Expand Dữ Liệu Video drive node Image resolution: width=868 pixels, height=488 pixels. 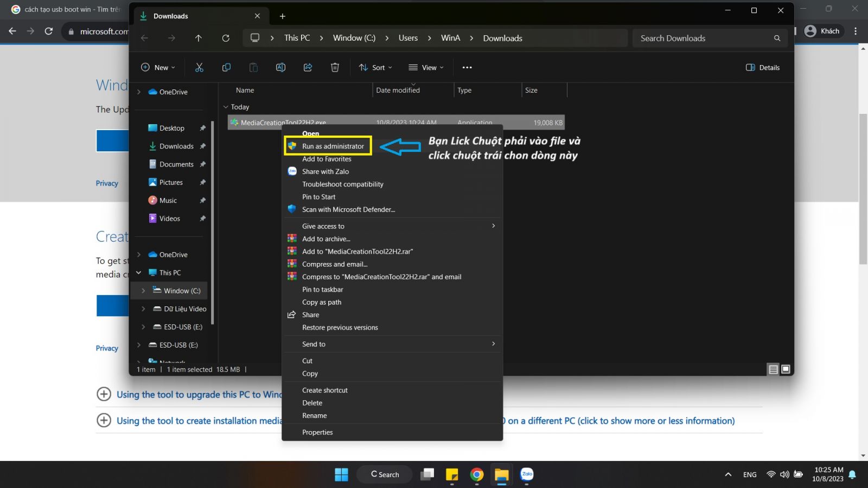(143, 309)
